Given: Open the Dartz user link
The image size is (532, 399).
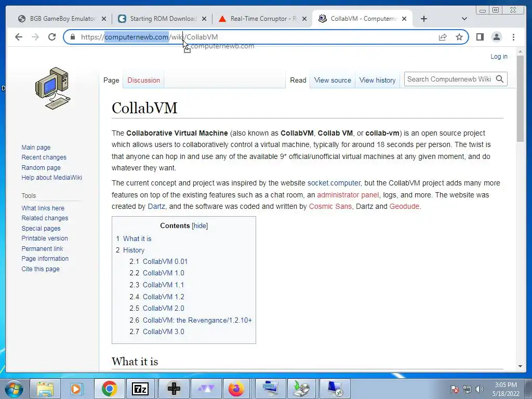Looking at the screenshot, I should [156, 206].
